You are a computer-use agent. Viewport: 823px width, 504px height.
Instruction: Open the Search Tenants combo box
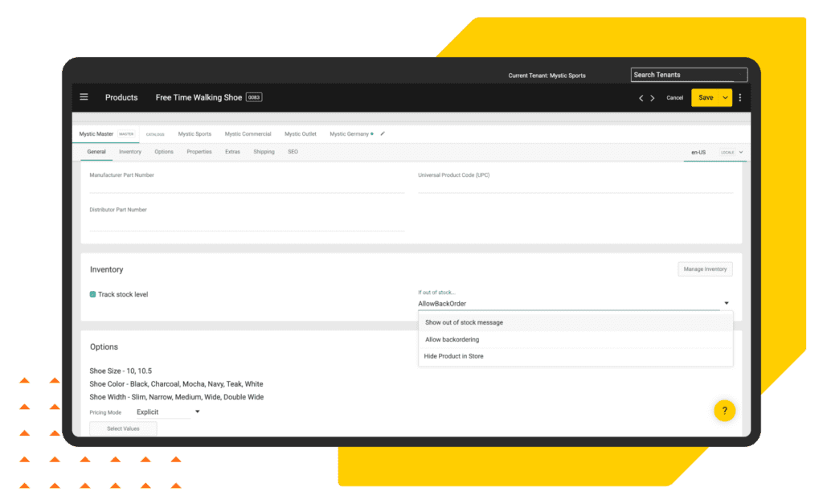tap(689, 75)
